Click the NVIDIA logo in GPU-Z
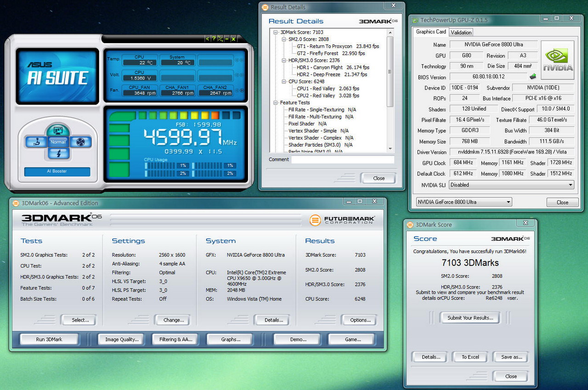588x390 pixels. [558, 60]
